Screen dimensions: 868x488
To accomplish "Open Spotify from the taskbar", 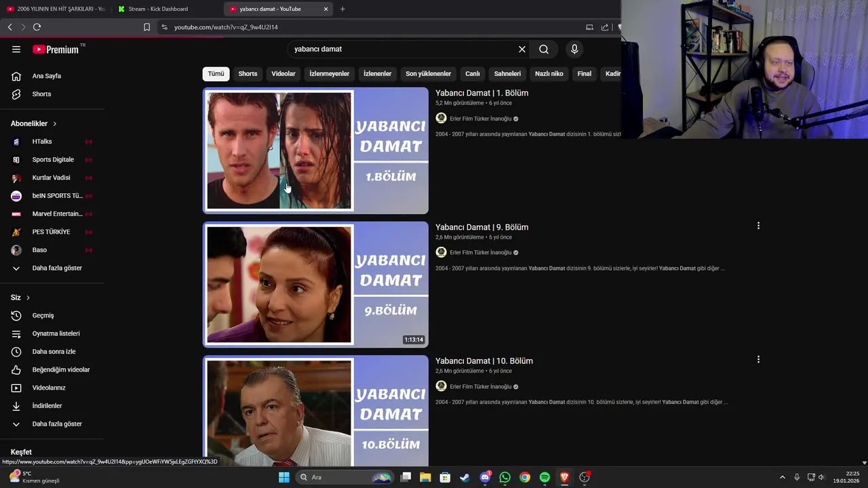I will point(545,477).
